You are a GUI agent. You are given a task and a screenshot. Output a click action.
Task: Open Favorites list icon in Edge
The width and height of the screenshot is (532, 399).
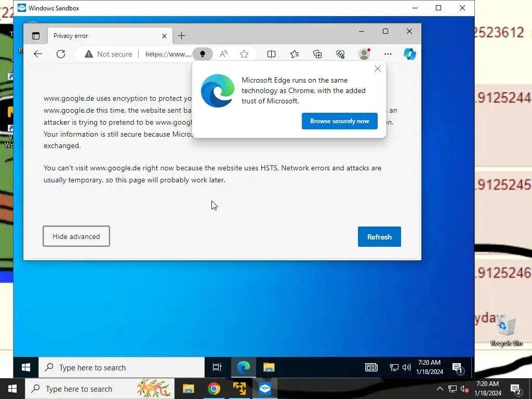295,54
